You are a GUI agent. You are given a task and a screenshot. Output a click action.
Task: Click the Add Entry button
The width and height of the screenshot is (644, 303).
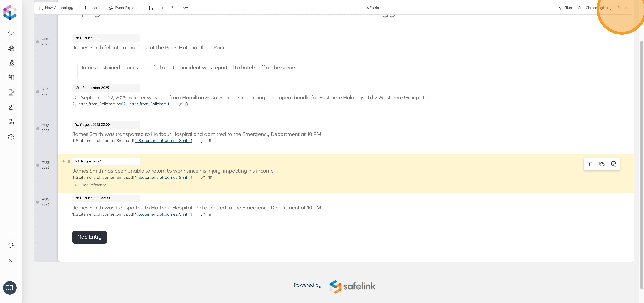(90, 237)
